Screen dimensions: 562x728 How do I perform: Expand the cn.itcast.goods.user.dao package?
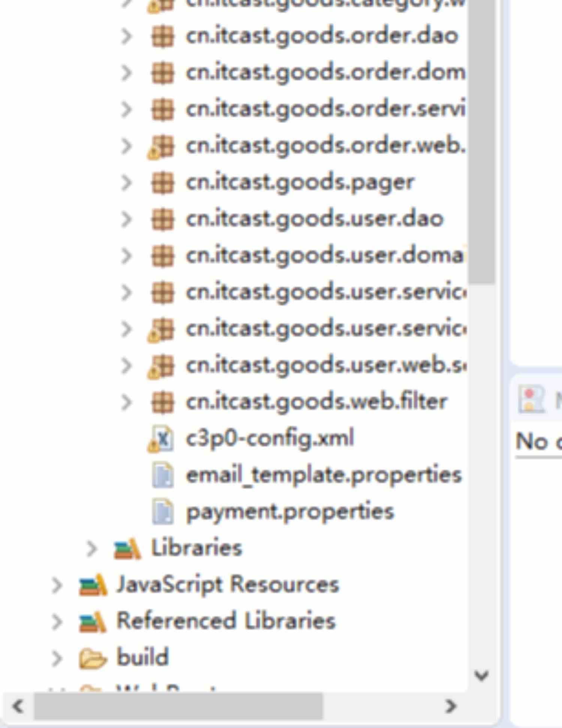[127, 220]
